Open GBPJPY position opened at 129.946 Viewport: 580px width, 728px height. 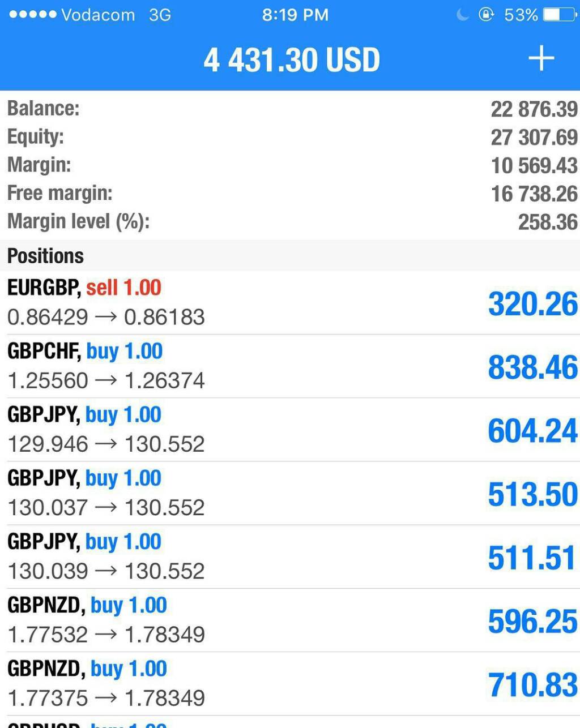pos(290,429)
